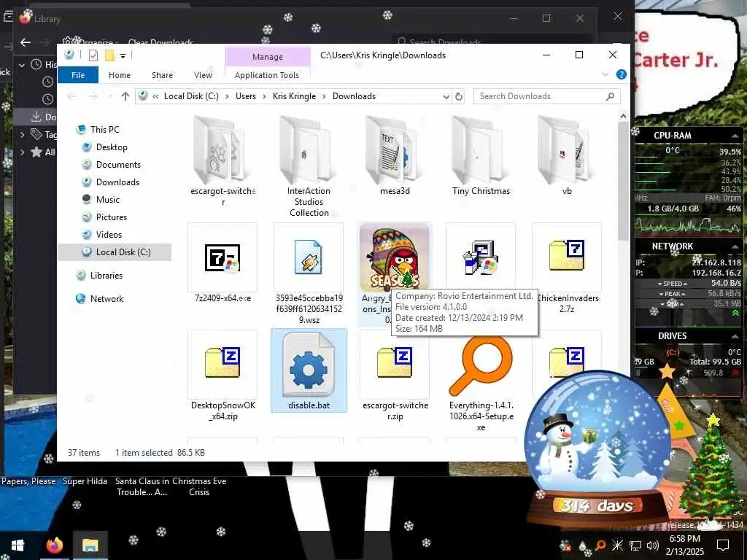
Task: Expand Tags in the Library window
Action: pyautogui.click(x=22, y=135)
